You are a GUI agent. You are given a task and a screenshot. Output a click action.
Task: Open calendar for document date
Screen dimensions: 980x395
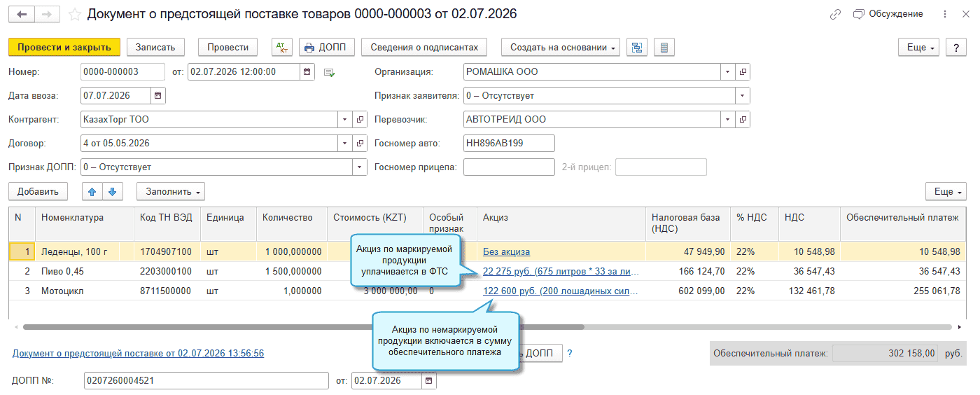[307, 71]
